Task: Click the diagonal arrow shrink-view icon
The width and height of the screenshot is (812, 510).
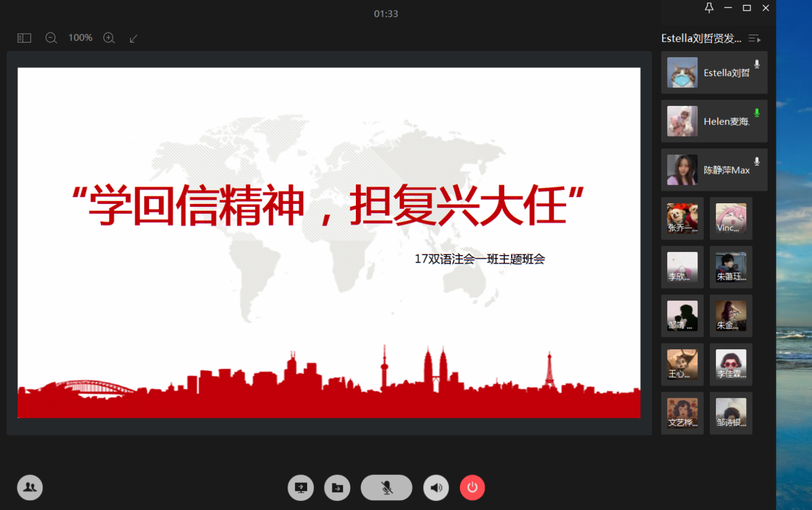Action: (x=134, y=38)
